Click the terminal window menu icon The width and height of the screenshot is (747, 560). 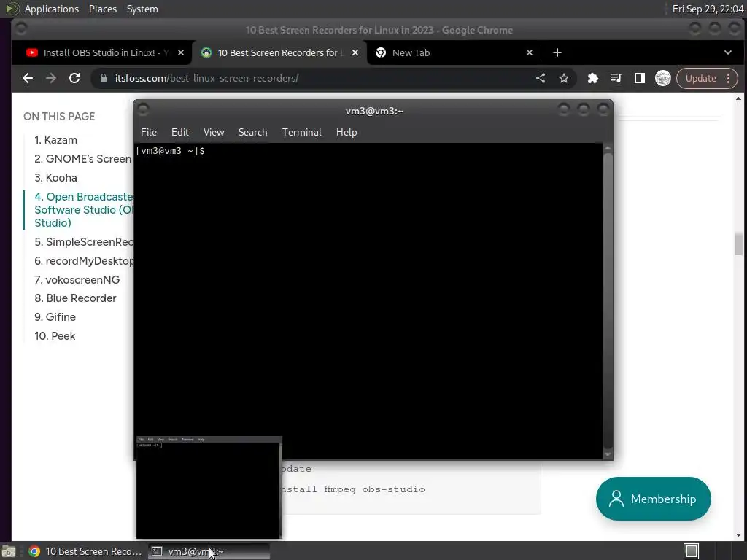tap(143, 110)
